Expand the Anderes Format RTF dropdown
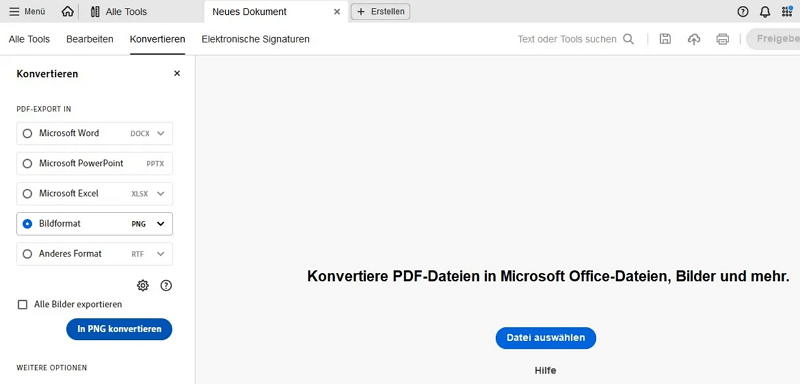 161,254
